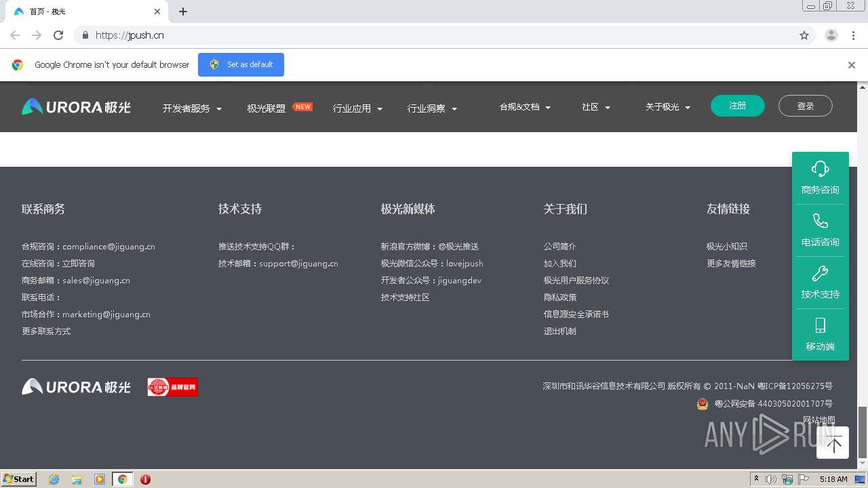Open 信息源安全承诺书 link
Screen dimensions: 868x488
pyautogui.click(x=576, y=314)
